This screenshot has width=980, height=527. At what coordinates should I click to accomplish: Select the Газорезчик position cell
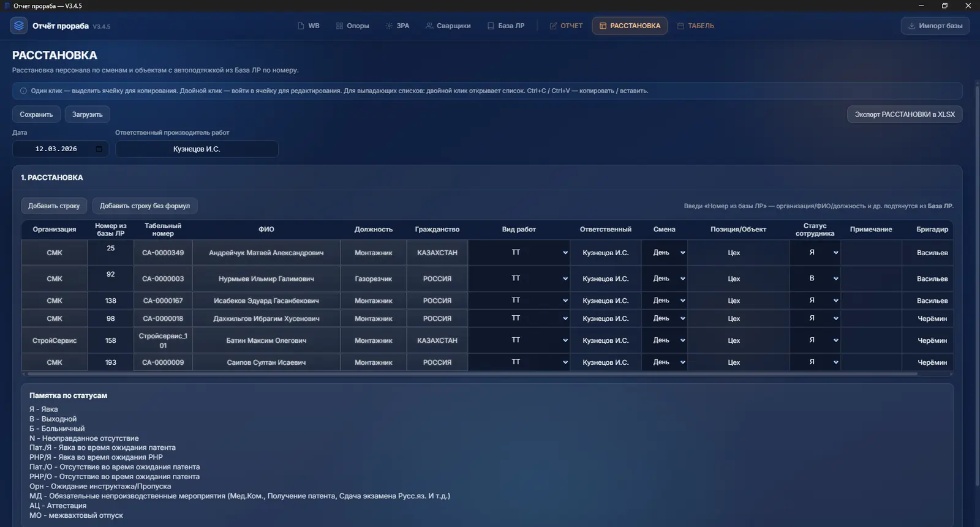click(374, 278)
